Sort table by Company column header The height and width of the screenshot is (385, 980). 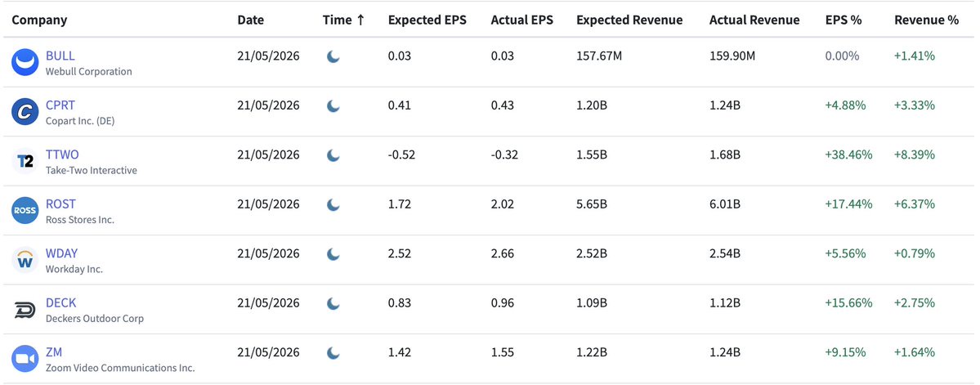point(39,20)
